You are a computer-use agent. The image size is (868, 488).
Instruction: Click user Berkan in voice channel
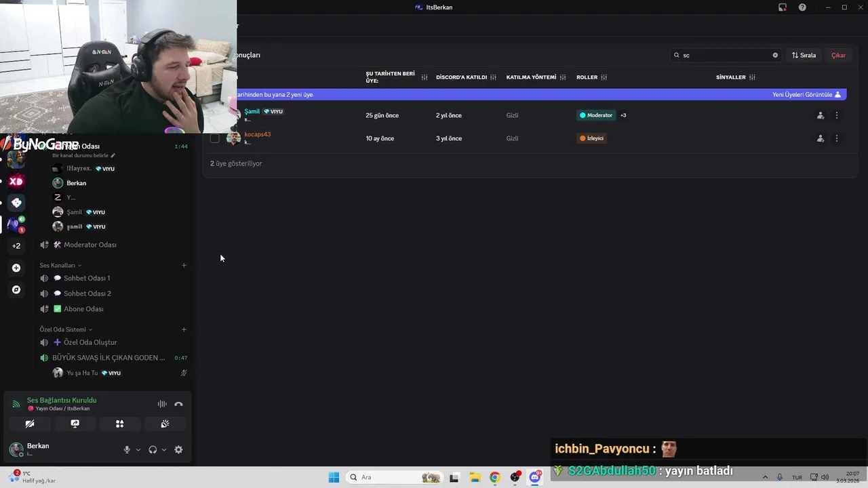click(x=70, y=183)
